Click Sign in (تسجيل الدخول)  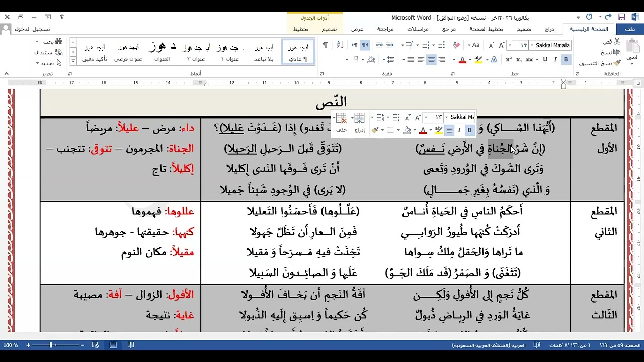31,29
